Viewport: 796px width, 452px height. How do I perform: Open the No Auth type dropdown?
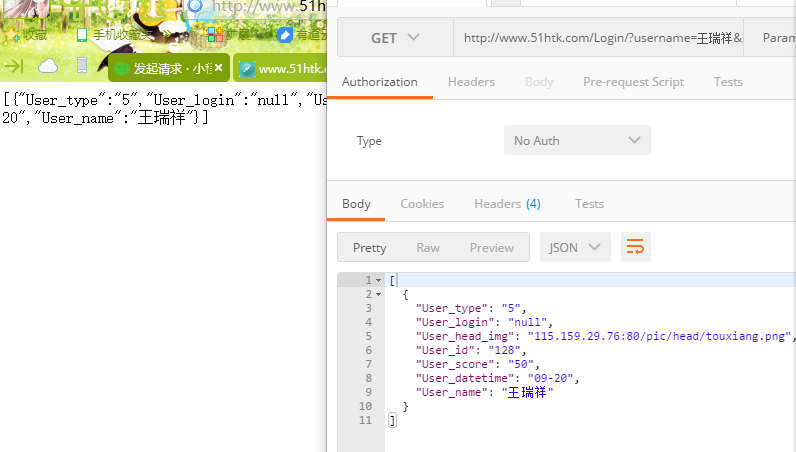click(577, 140)
